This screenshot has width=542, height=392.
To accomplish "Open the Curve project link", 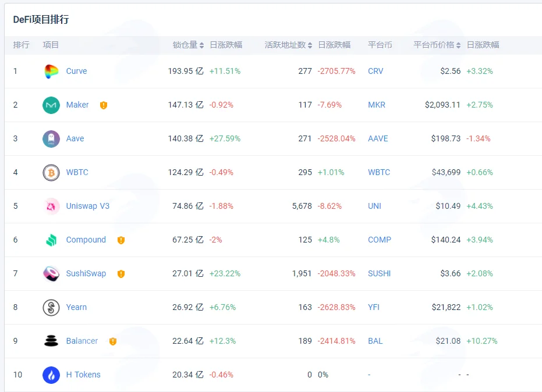I will [x=76, y=71].
